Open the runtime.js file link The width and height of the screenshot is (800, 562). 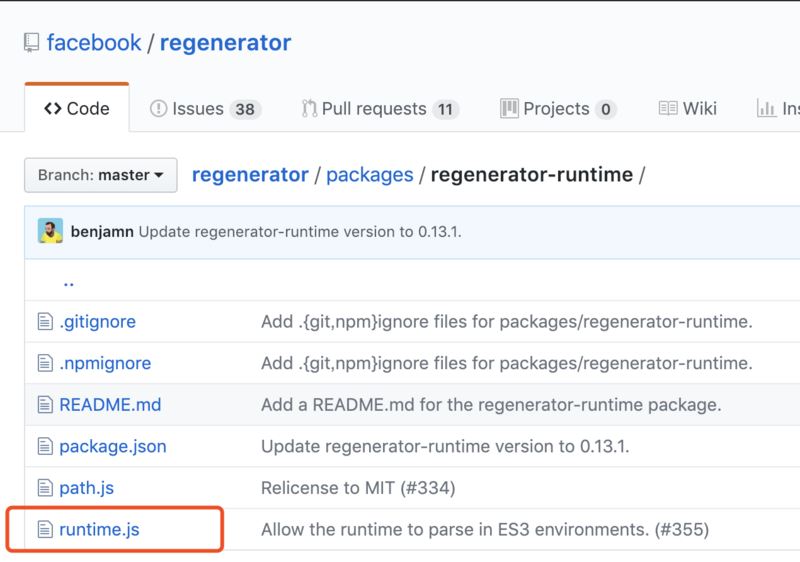[x=99, y=530]
